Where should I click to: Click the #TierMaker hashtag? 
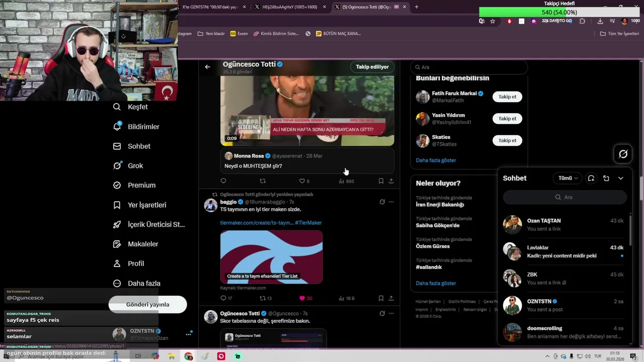[x=308, y=223]
